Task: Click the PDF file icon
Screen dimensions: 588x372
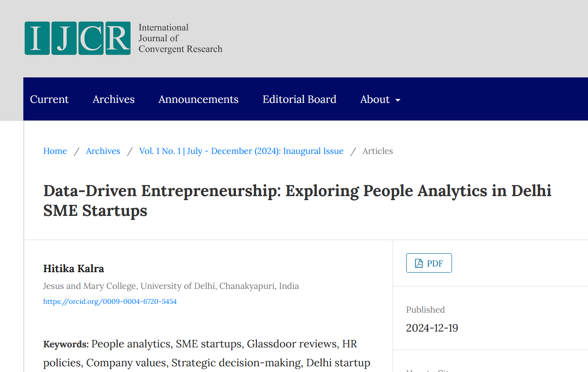Action: tap(419, 263)
